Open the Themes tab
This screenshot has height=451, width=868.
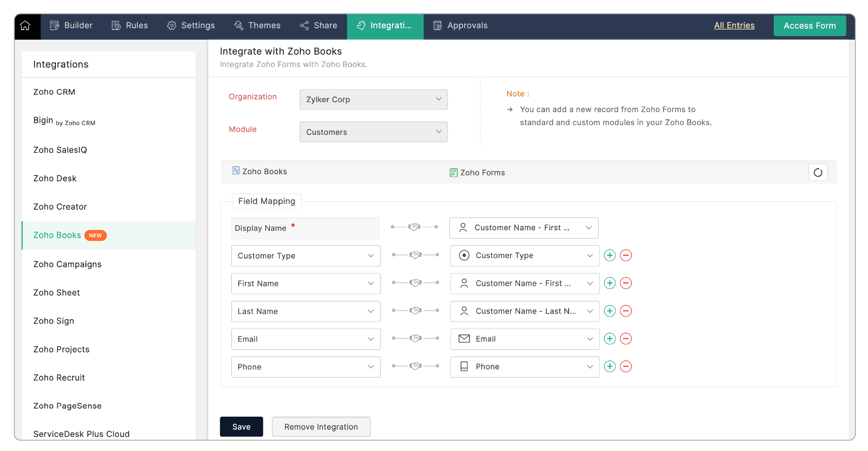[x=258, y=26]
